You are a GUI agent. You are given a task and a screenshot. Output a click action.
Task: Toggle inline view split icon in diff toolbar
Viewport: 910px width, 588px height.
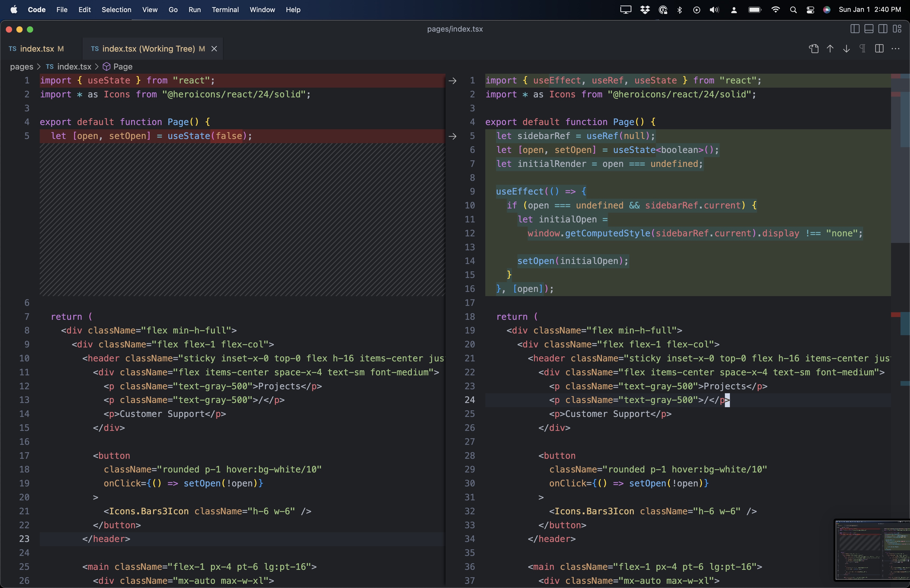tap(879, 49)
